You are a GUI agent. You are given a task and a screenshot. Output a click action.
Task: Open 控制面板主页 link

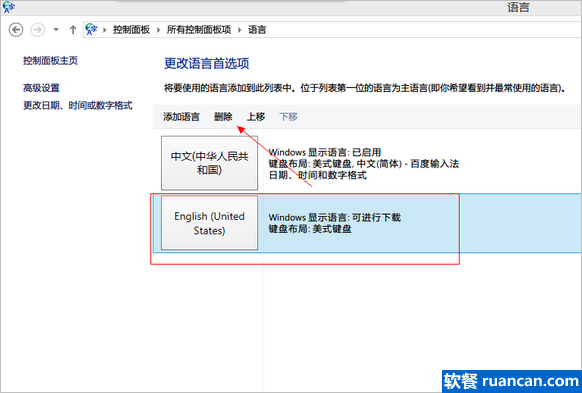coord(50,60)
